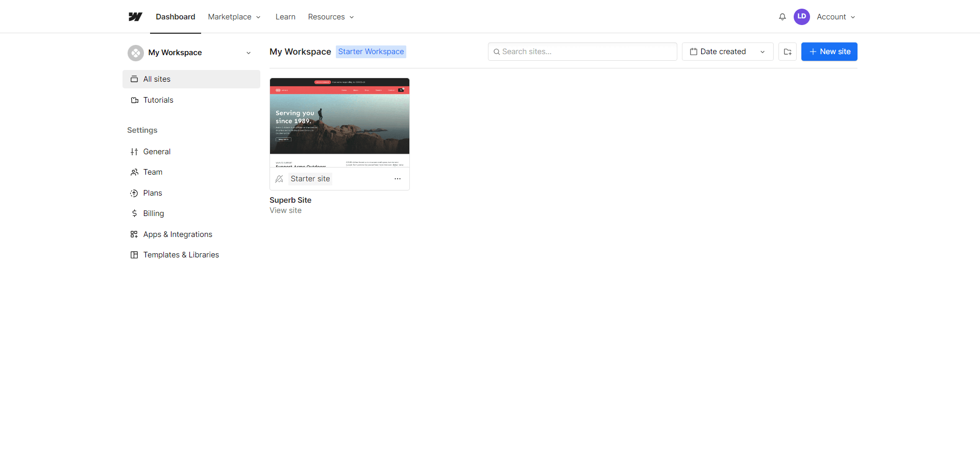The height and width of the screenshot is (476, 980).
Task: Open Templates & Libraries settings
Action: (x=191, y=255)
